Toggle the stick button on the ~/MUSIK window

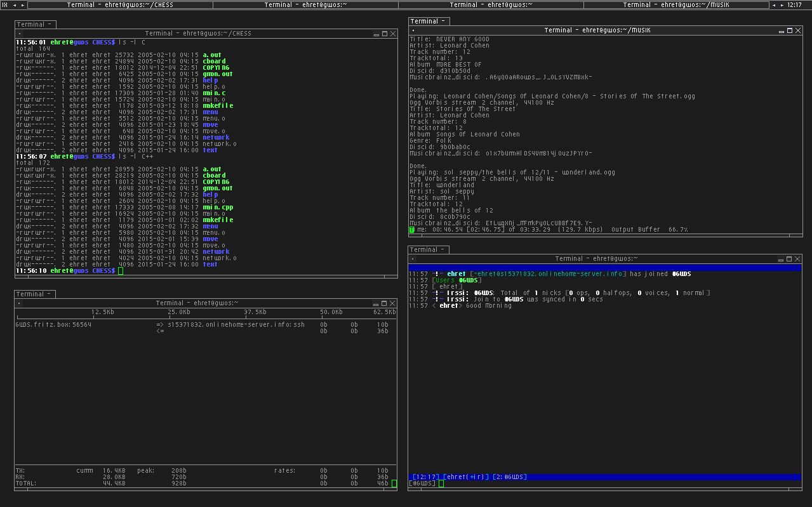[413, 30]
